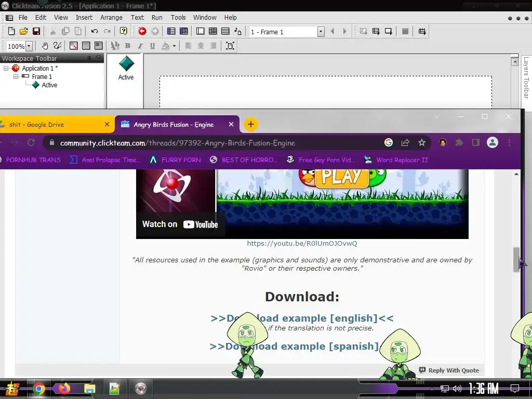532x399 pixels.
Task: Open the Data Elements music-note icon
Action: click(x=238, y=31)
